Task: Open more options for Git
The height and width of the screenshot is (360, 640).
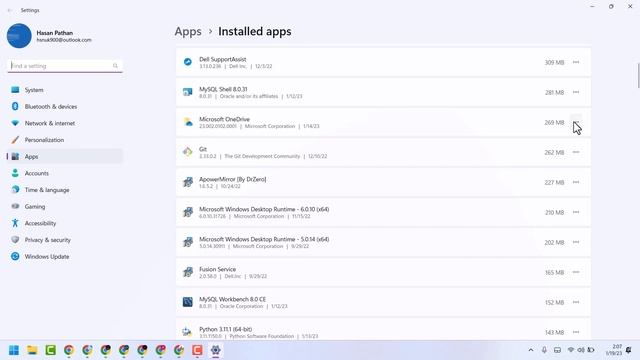Action: (576, 152)
